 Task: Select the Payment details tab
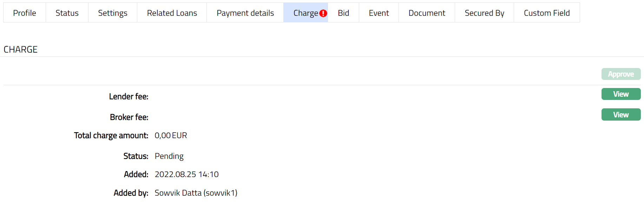(x=245, y=13)
